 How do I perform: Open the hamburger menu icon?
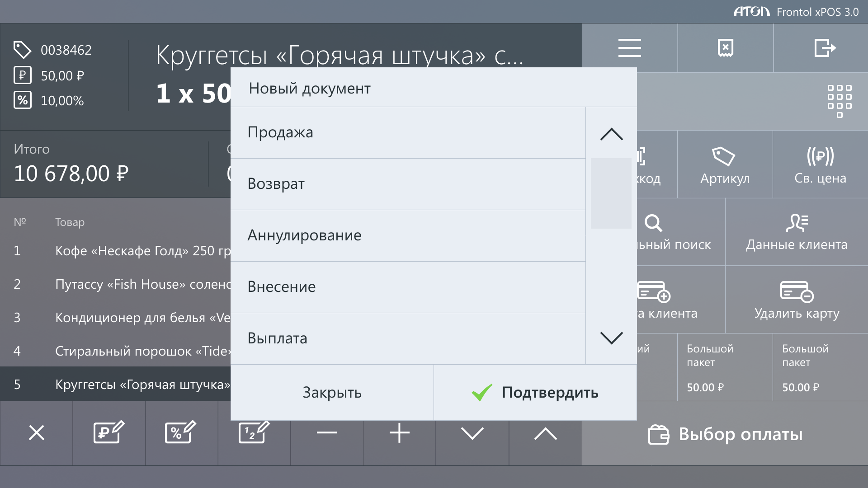tap(629, 48)
